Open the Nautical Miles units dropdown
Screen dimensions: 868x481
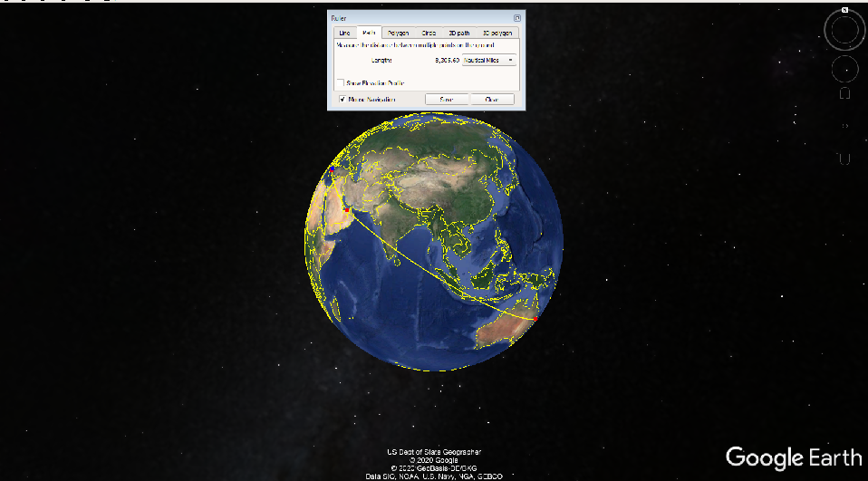(488, 60)
